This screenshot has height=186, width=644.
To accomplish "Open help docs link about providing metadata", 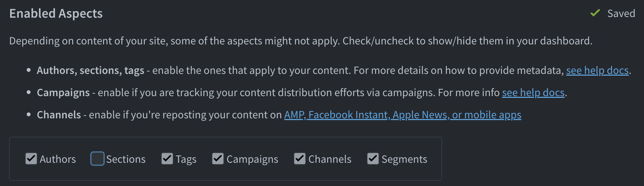I will (x=597, y=70).
